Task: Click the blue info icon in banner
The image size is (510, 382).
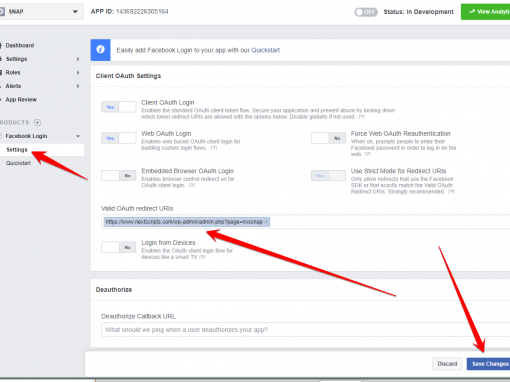Action: pyautogui.click(x=100, y=50)
